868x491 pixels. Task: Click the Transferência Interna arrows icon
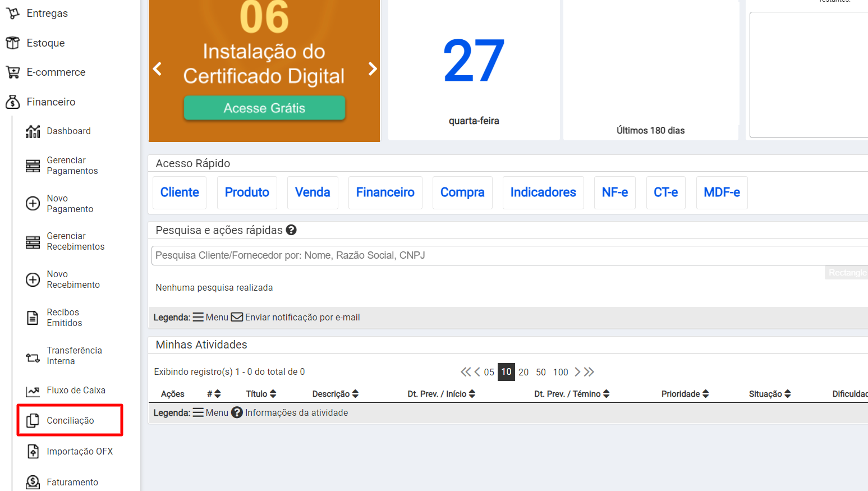(x=33, y=357)
